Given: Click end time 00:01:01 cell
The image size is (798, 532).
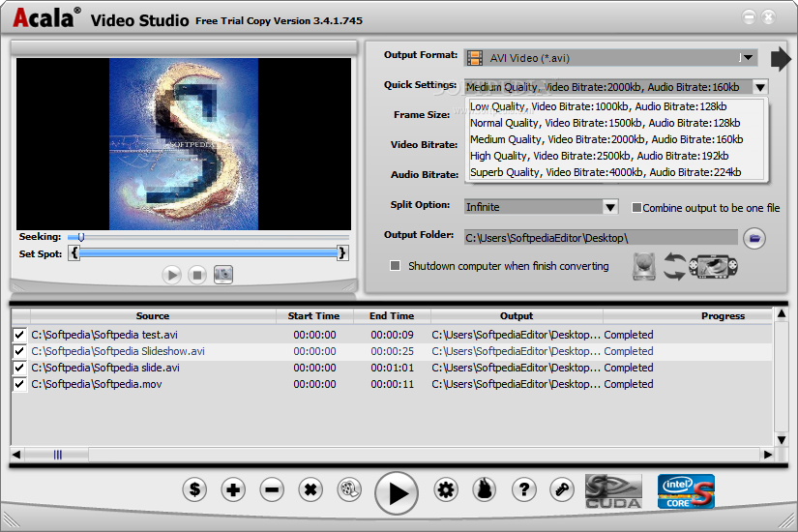Looking at the screenshot, I should tap(392, 368).
